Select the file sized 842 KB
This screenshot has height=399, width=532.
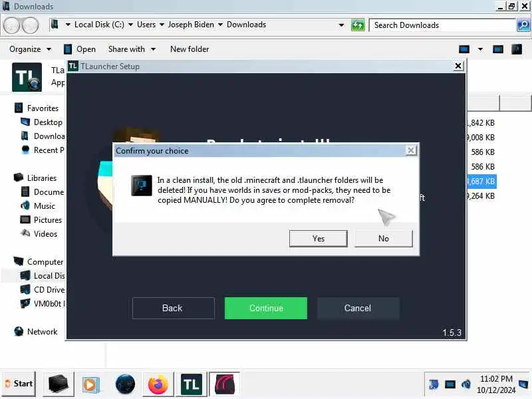(481, 123)
